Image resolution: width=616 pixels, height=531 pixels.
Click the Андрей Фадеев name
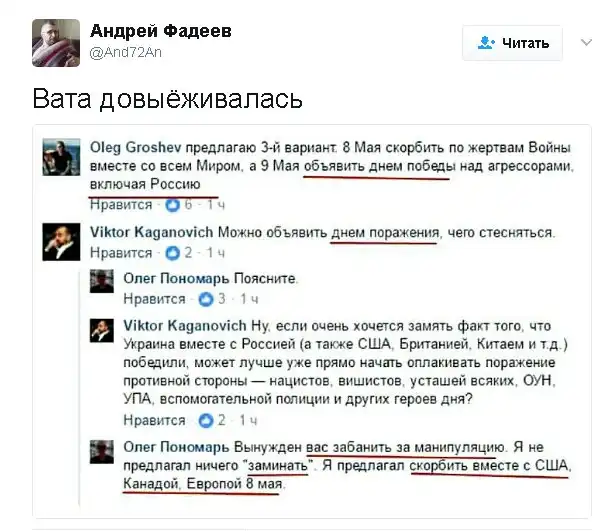tap(161, 31)
